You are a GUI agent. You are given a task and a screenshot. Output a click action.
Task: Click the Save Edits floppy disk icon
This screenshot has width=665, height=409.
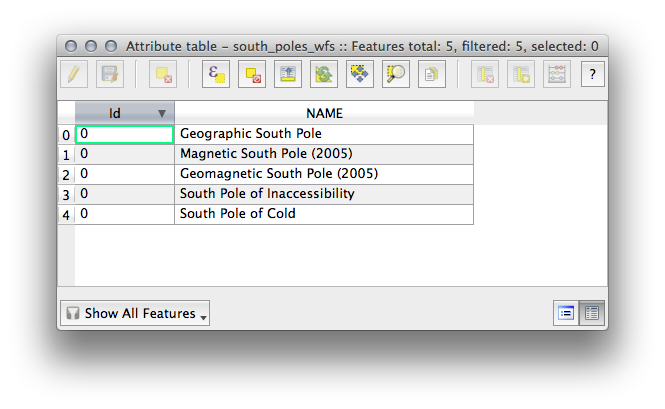tap(108, 74)
